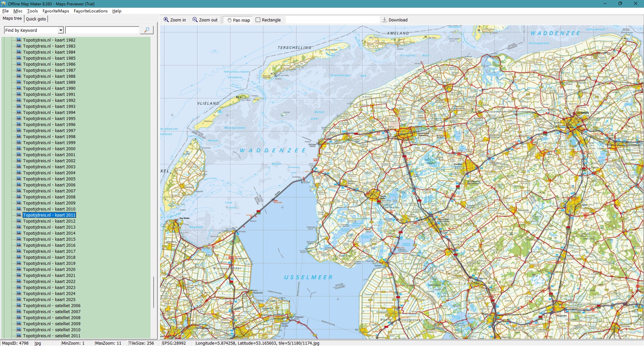Click the Download arrow icon
The width and height of the screenshot is (644, 346).
[x=385, y=20]
